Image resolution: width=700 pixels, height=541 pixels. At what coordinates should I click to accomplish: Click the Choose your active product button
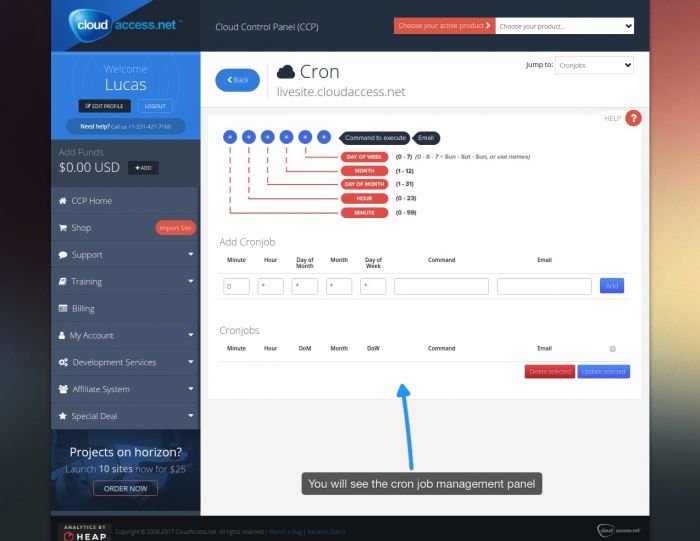[444, 26]
